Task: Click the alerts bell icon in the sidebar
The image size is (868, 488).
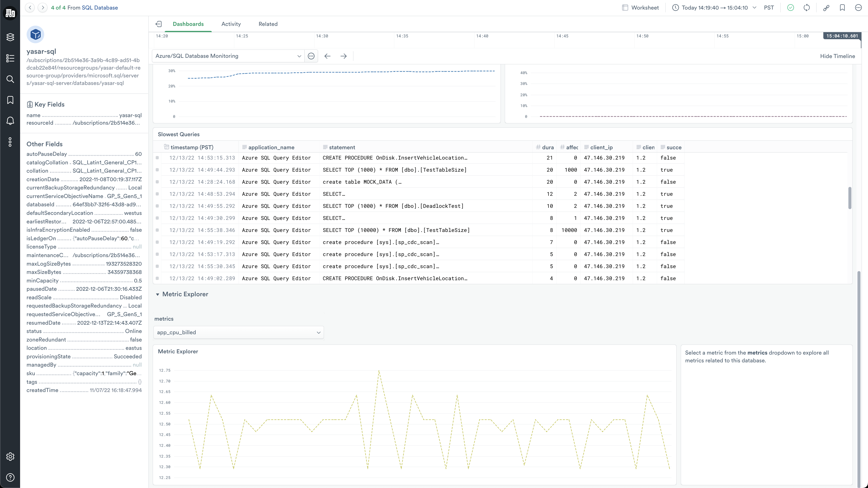Action: coord(10,121)
